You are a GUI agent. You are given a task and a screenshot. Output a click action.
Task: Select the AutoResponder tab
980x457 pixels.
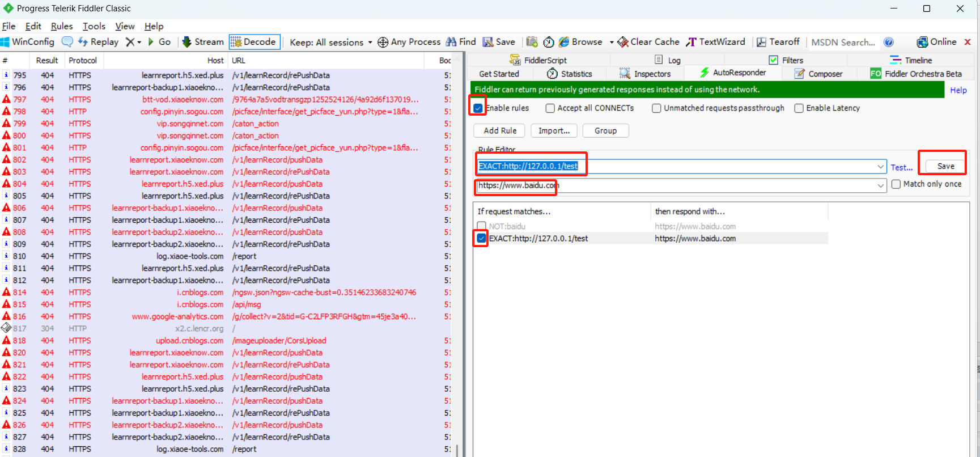point(733,73)
